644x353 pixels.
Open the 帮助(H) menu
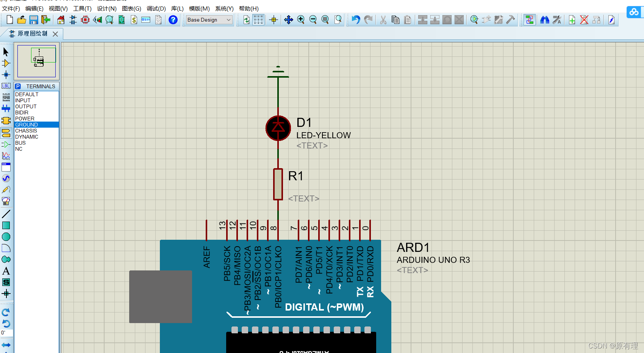pos(249,8)
